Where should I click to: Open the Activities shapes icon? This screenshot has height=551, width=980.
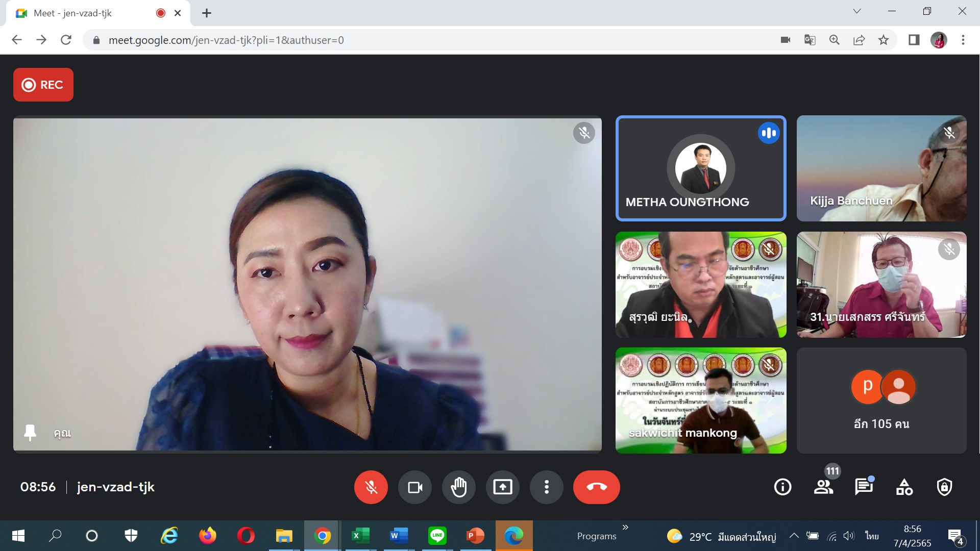point(904,487)
